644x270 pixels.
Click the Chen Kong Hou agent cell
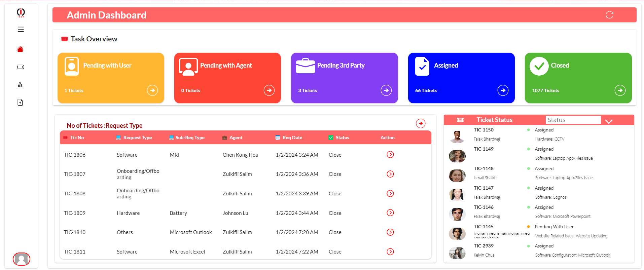pyautogui.click(x=241, y=155)
